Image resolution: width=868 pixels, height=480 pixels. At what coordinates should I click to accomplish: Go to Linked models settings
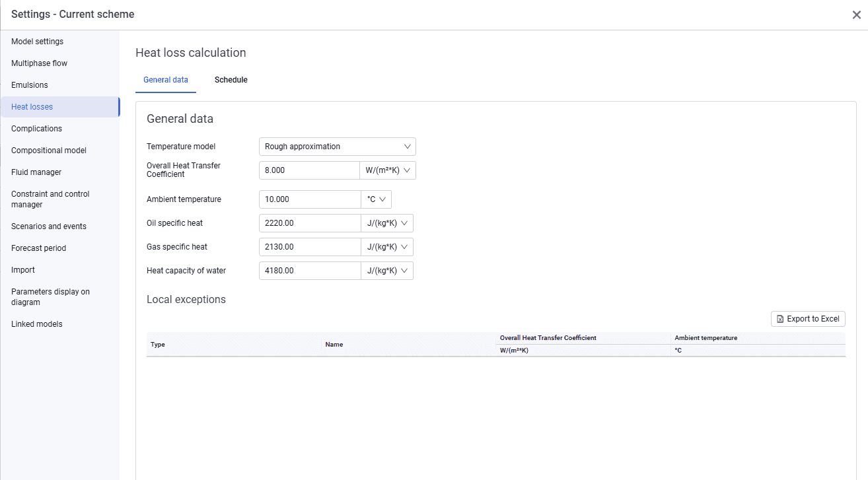[60, 324]
